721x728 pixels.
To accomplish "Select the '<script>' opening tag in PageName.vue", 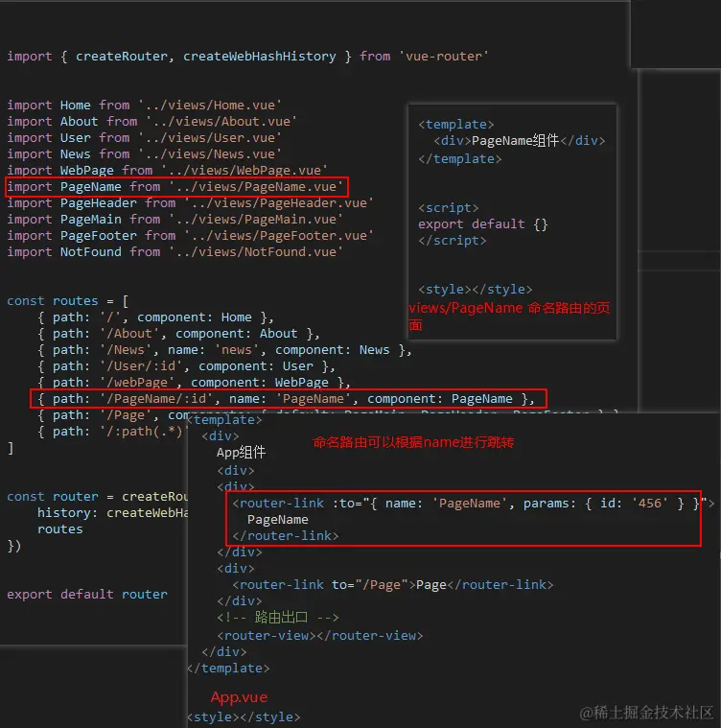I will tap(448, 207).
